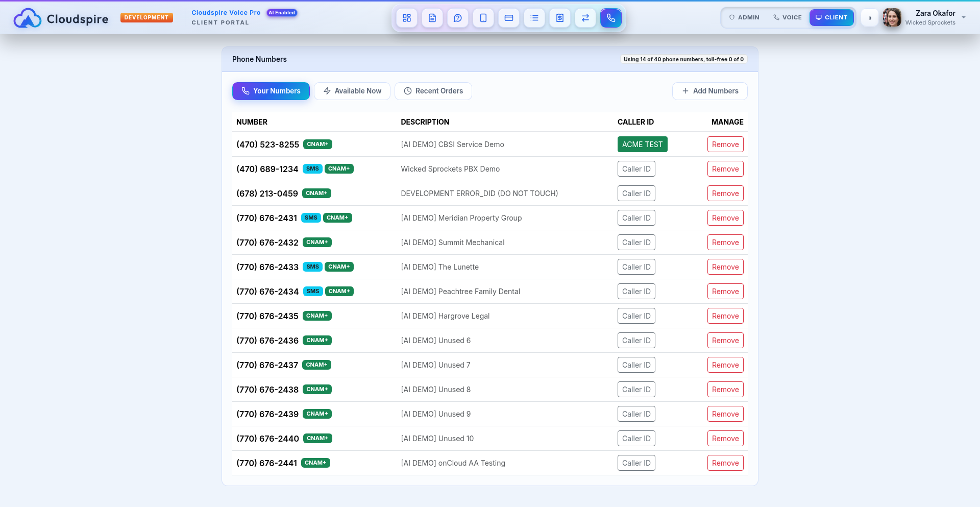Click the phone number usage counter

click(x=683, y=59)
